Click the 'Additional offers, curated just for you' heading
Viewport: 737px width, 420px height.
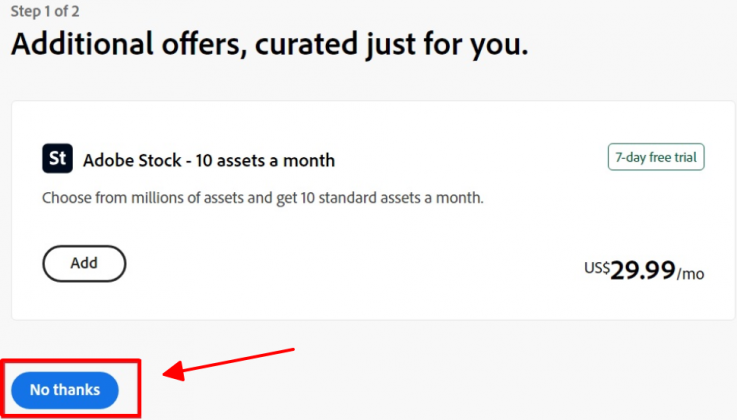pyautogui.click(x=268, y=44)
